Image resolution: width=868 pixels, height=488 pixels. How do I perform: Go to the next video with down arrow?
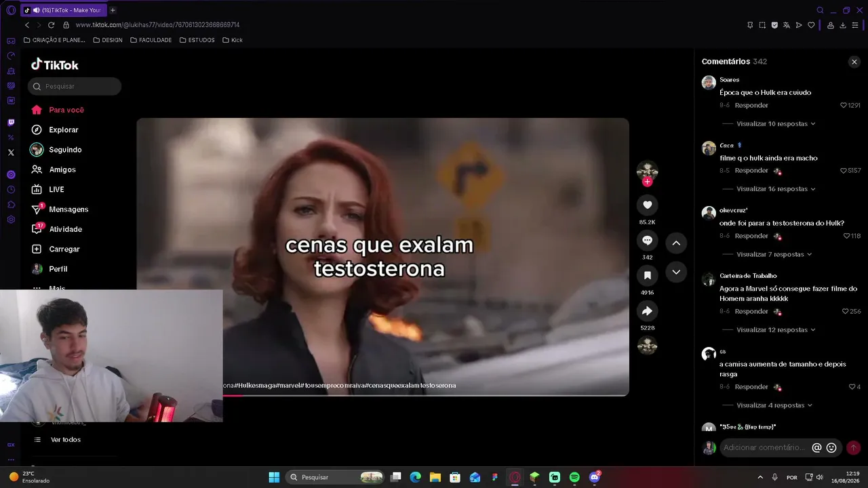676,272
